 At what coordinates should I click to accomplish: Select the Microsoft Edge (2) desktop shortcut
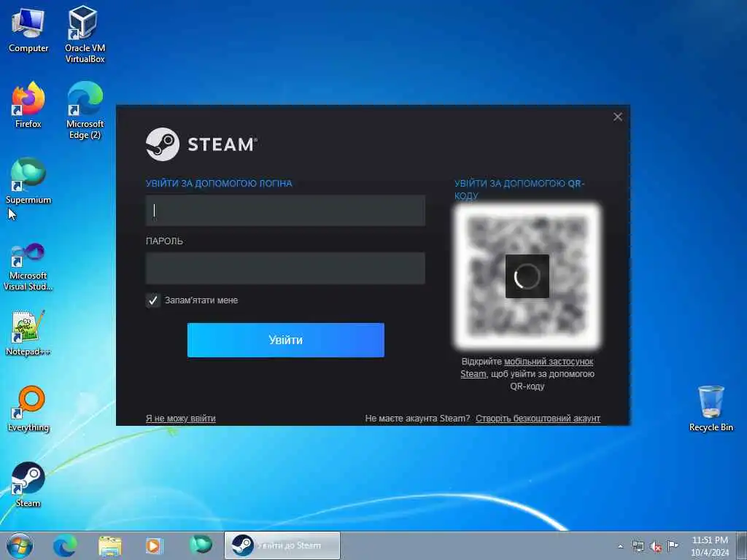pyautogui.click(x=85, y=111)
